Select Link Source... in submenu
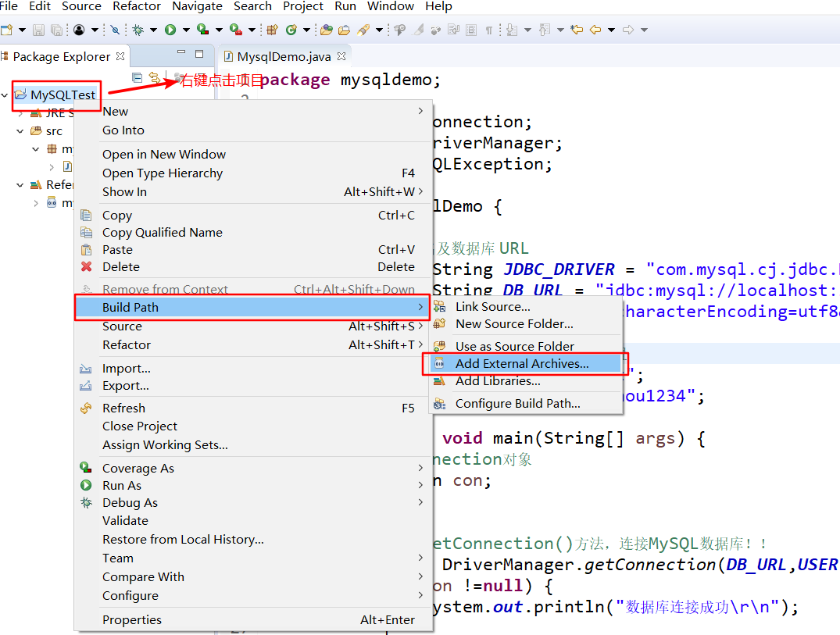840x635 pixels. click(524, 307)
